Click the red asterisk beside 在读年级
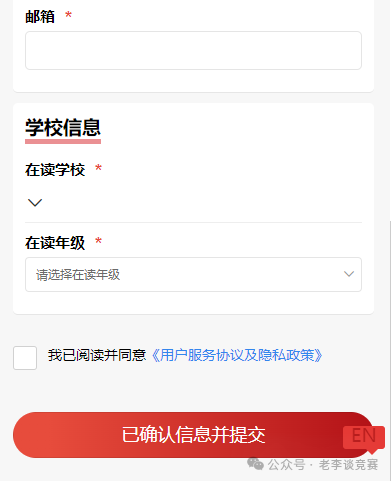 click(x=98, y=241)
